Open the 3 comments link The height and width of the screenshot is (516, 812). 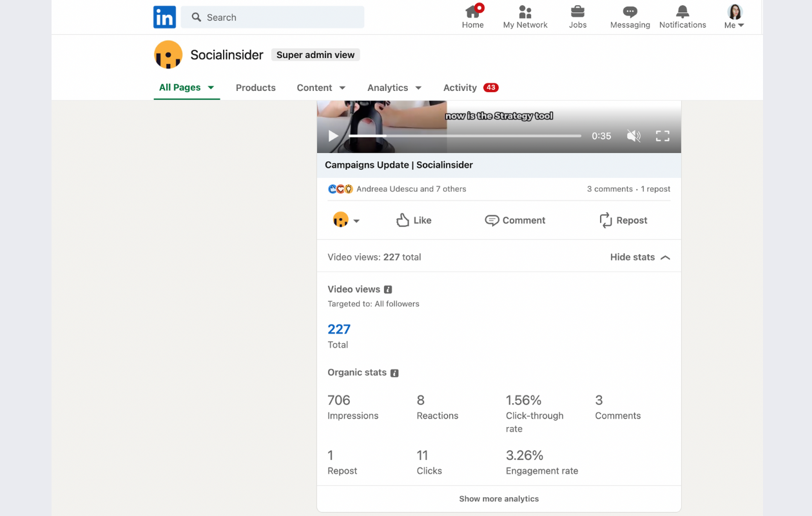(x=610, y=189)
